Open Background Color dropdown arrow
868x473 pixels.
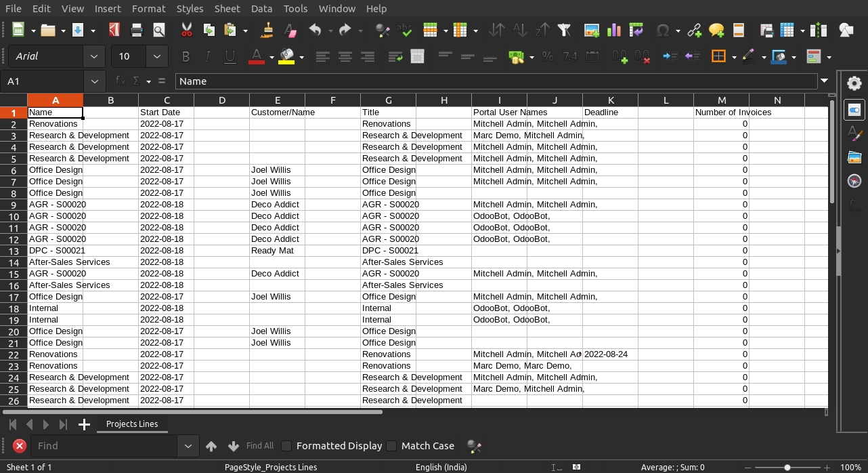coord(301,57)
